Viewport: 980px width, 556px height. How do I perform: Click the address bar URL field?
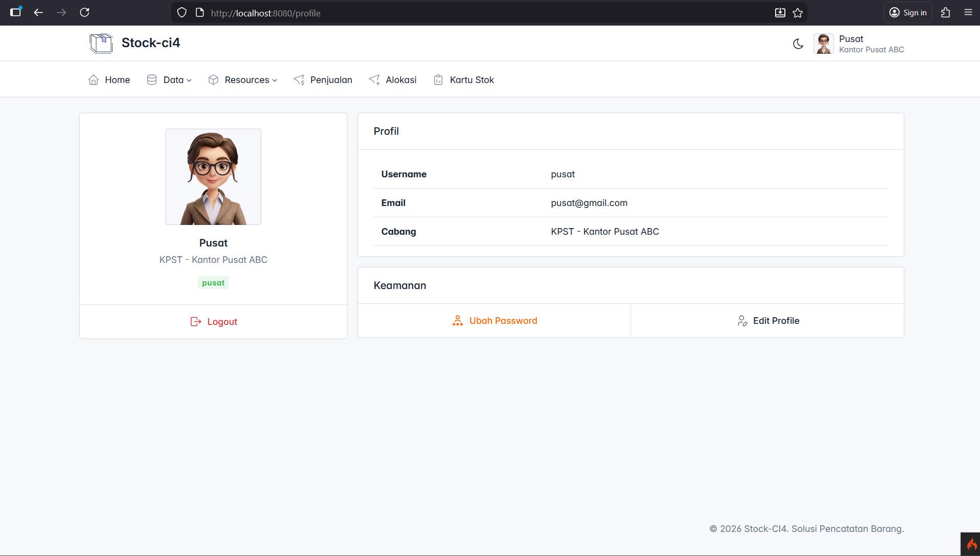coord(489,13)
